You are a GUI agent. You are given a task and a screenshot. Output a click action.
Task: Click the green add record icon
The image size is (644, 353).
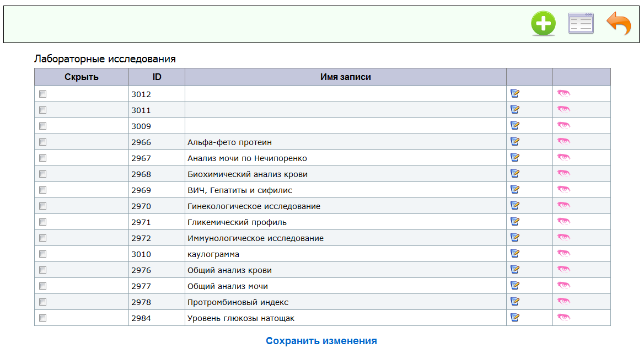(x=543, y=24)
